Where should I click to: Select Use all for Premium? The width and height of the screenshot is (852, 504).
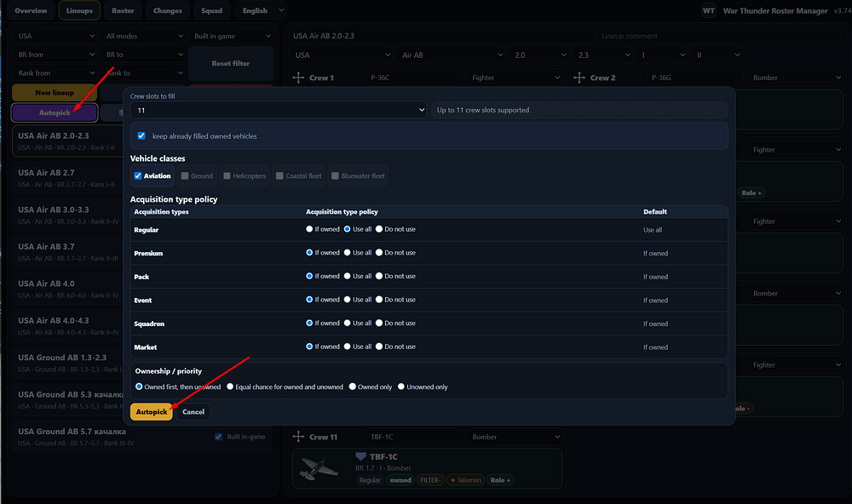[x=348, y=253]
